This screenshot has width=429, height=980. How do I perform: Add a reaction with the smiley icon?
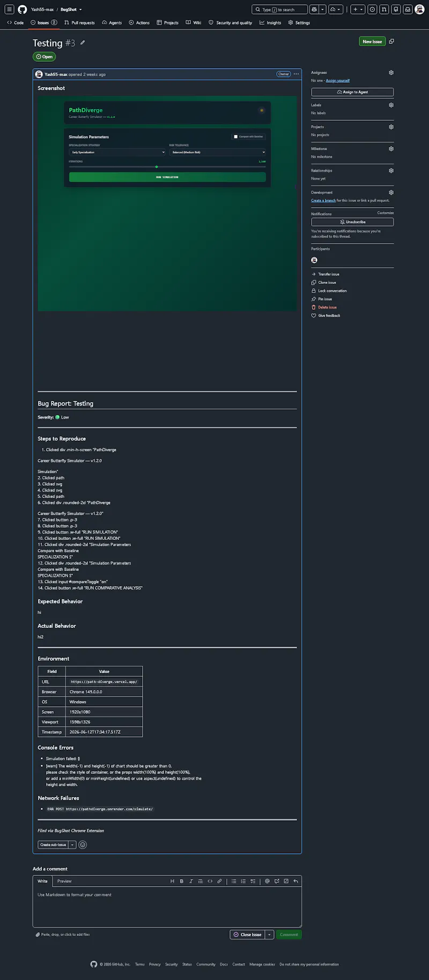[83, 845]
